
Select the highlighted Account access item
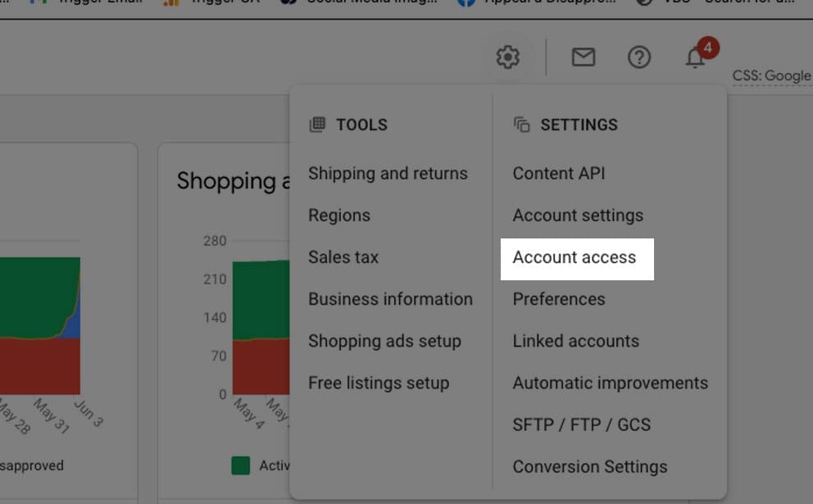tap(575, 257)
